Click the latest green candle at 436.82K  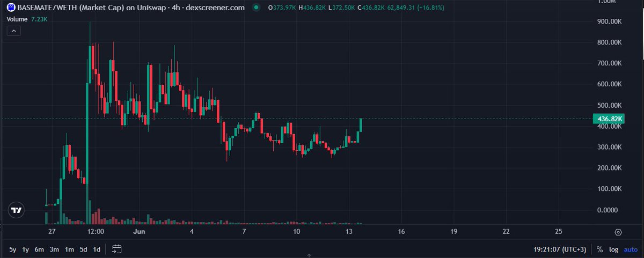(361, 125)
